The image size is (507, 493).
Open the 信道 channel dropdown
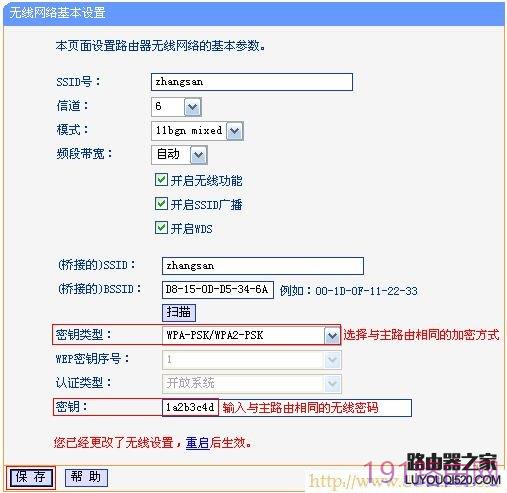point(193,107)
